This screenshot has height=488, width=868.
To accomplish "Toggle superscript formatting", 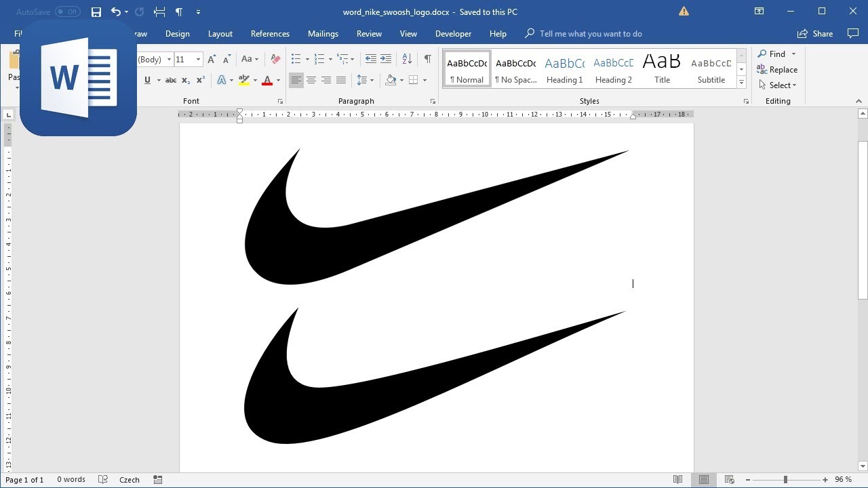I will tap(201, 80).
